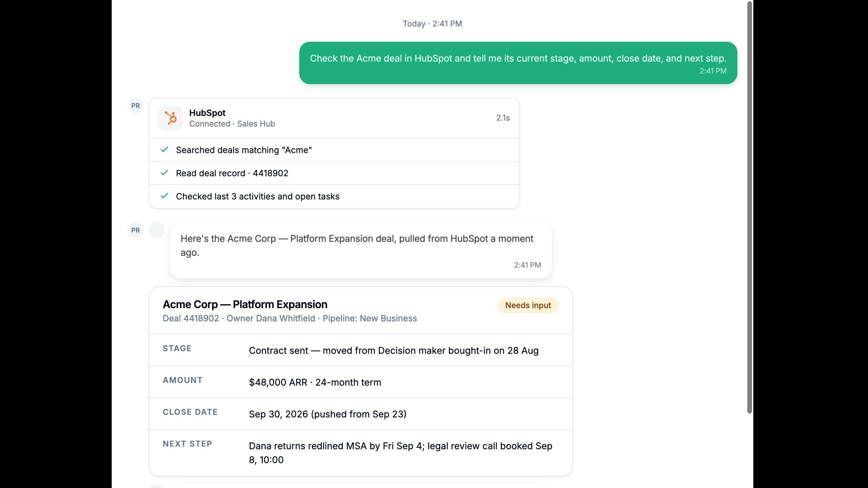
Task: Click the '$48,000 ARR · 24-month term' value
Action: tap(315, 382)
